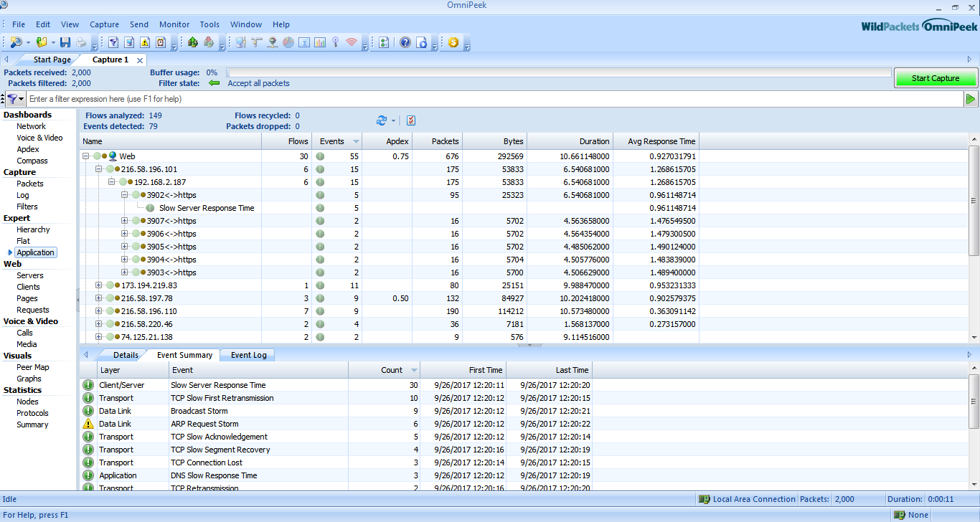Switch to the Event Log tab

point(248,355)
